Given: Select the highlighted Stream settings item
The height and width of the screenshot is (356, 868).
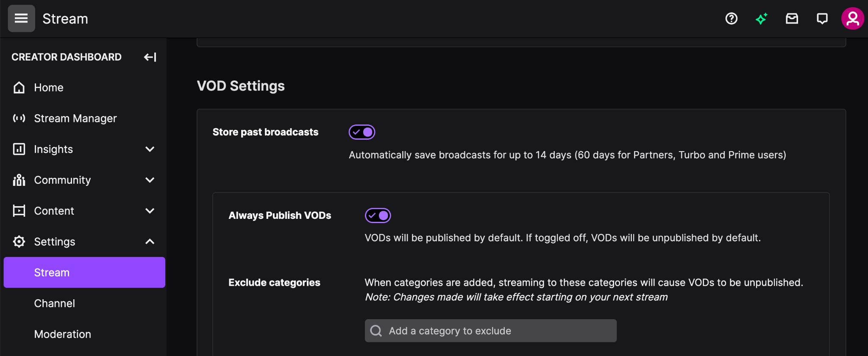Looking at the screenshot, I should [x=84, y=273].
